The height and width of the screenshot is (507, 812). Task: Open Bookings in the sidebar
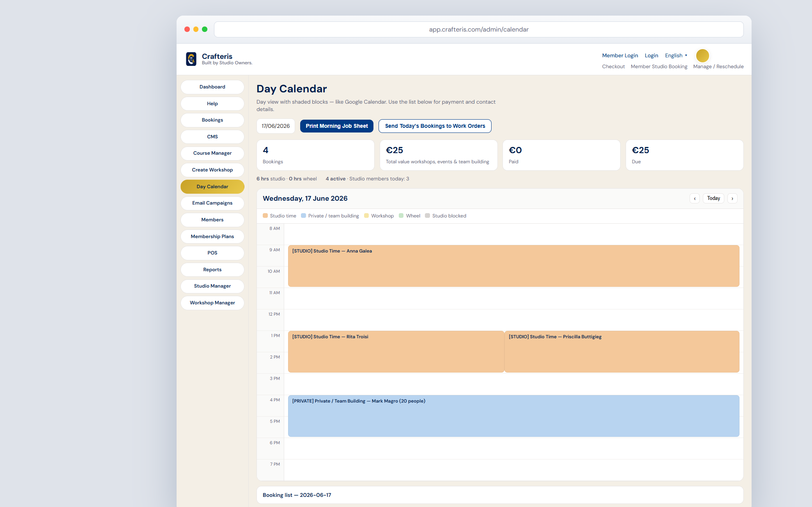click(x=212, y=120)
